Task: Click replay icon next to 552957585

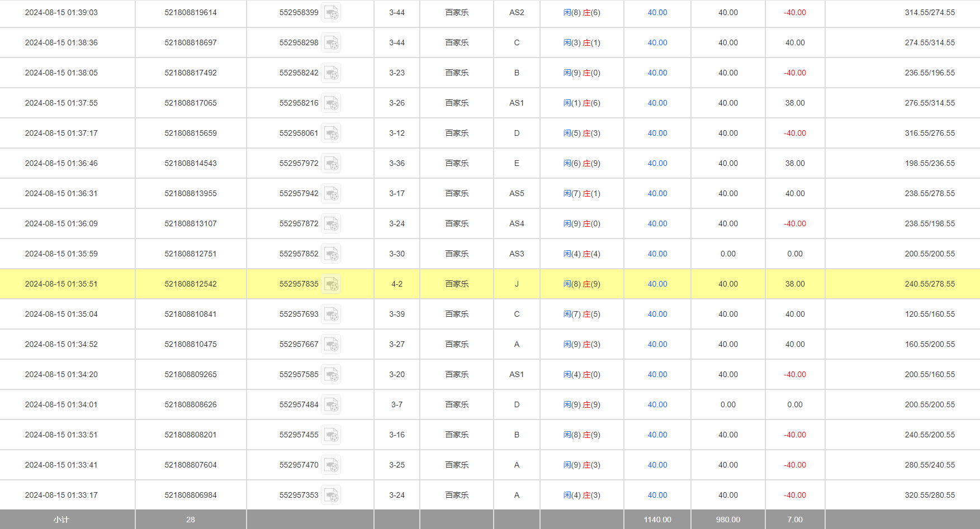Action: click(331, 375)
